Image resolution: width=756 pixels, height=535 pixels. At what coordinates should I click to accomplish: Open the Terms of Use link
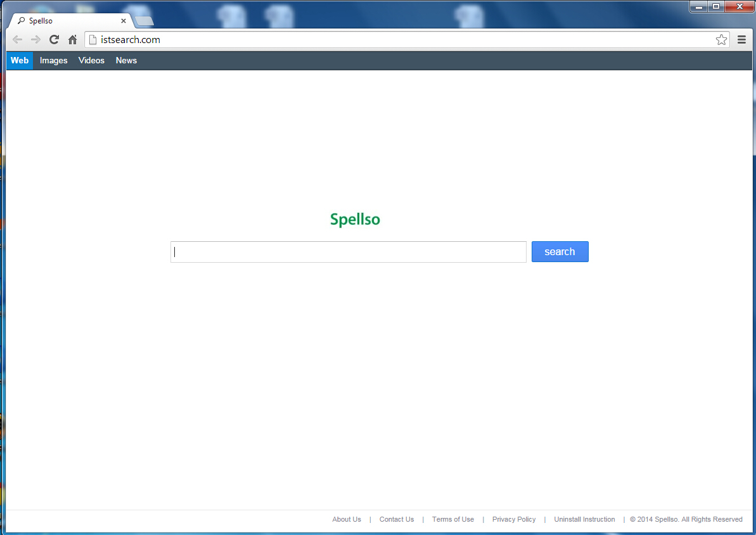pos(452,519)
